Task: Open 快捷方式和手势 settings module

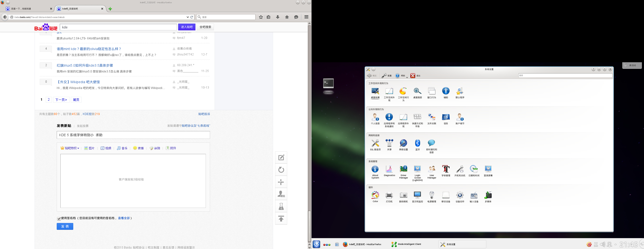Action: pos(417,120)
